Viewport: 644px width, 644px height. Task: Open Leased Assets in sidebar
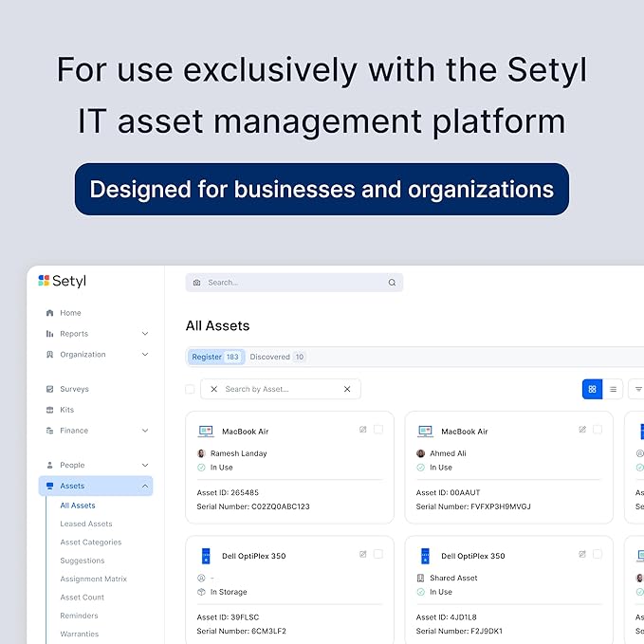[x=86, y=524]
